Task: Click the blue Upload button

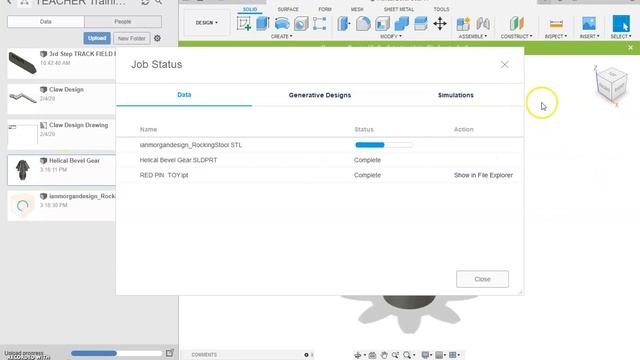Action: [x=97, y=38]
